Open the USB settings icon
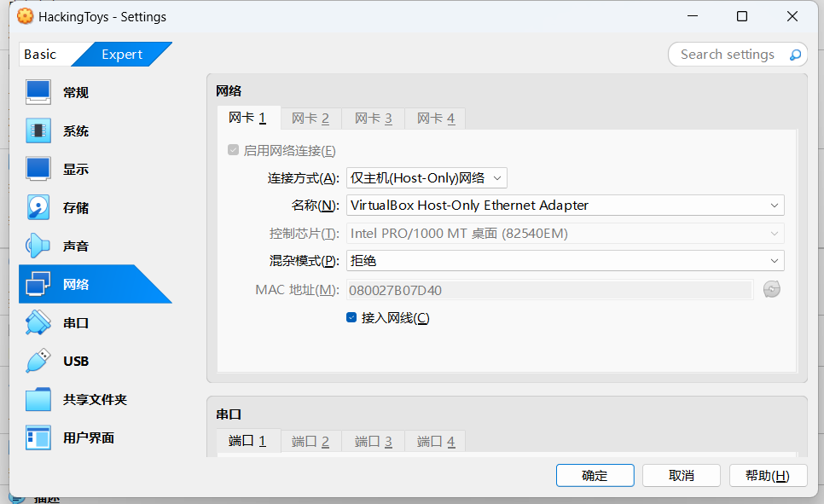 [x=38, y=361]
